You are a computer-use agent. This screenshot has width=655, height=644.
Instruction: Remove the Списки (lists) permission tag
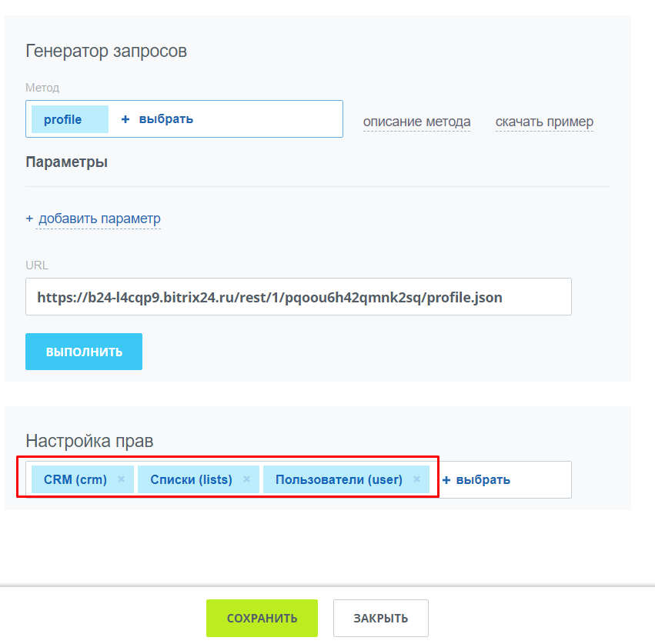(246, 479)
